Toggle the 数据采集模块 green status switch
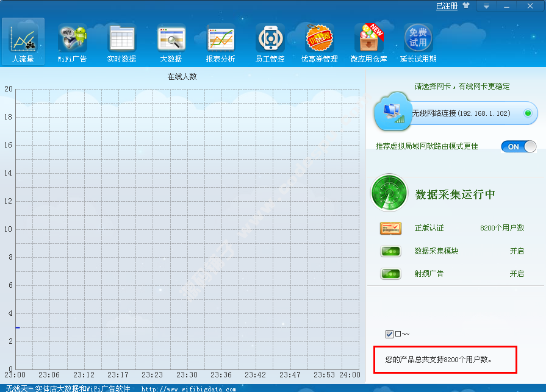The height and width of the screenshot is (392, 546). click(390, 251)
